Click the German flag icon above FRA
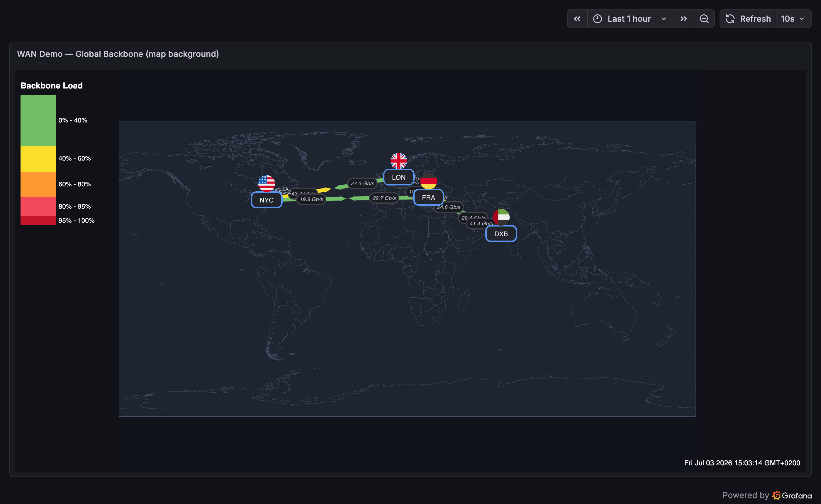 [x=428, y=181]
